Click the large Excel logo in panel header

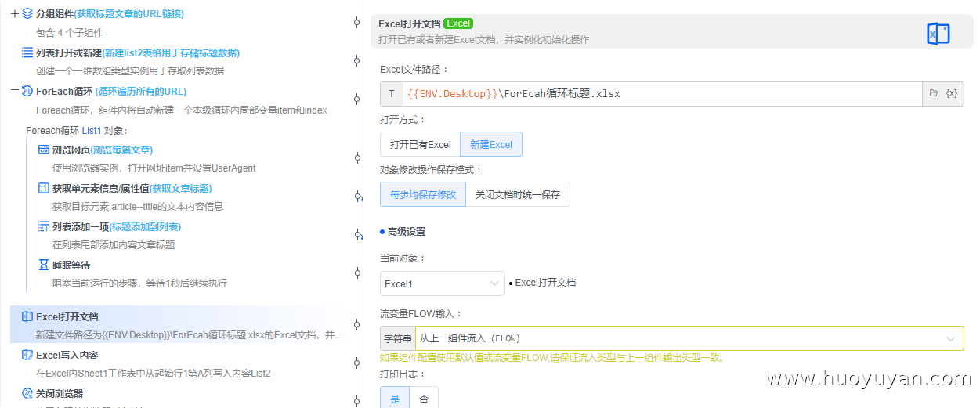pos(938,34)
